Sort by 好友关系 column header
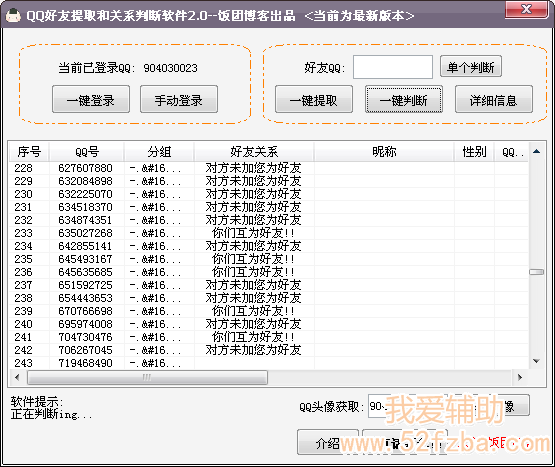This screenshot has height=467, width=555. (254, 152)
